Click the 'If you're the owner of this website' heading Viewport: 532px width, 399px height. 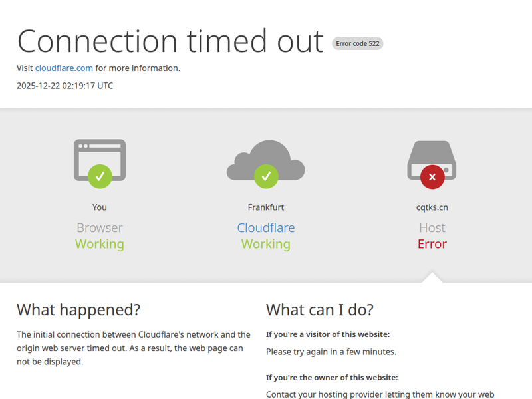point(332,377)
